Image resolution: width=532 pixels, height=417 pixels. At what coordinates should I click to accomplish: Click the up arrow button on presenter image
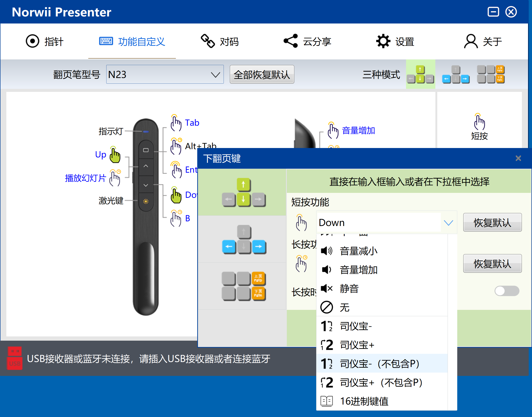[x=146, y=166]
